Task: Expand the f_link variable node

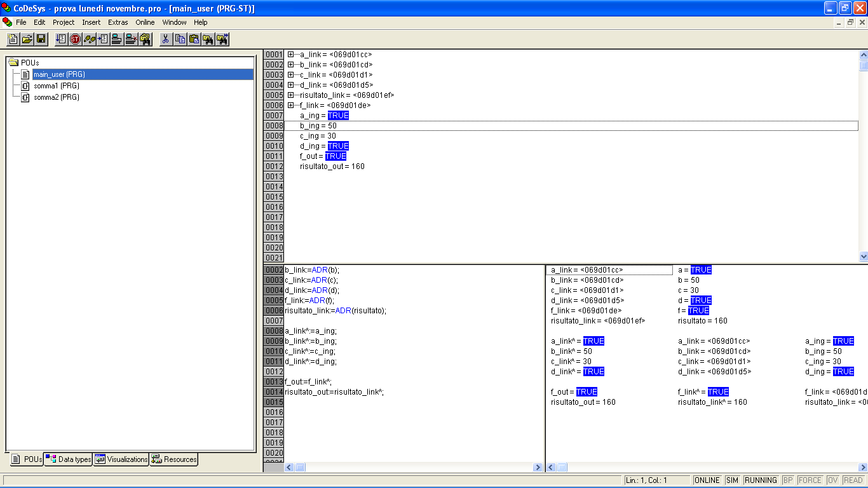Action: 290,105
